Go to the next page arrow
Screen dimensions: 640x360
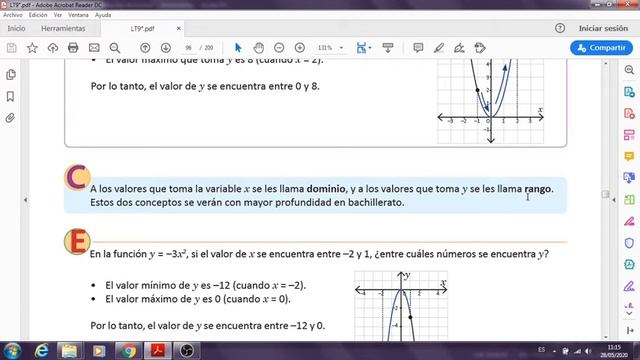click(166, 48)
